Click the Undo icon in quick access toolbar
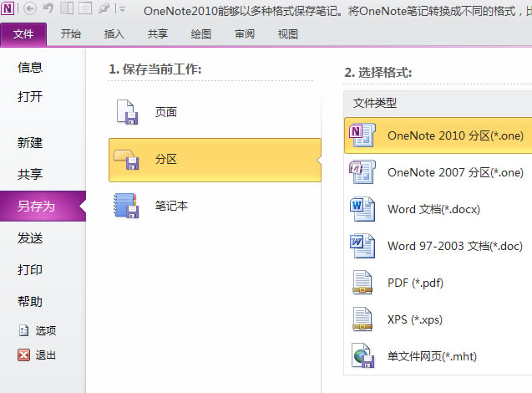Screen dimensions: 532x393 click(48, 8)
